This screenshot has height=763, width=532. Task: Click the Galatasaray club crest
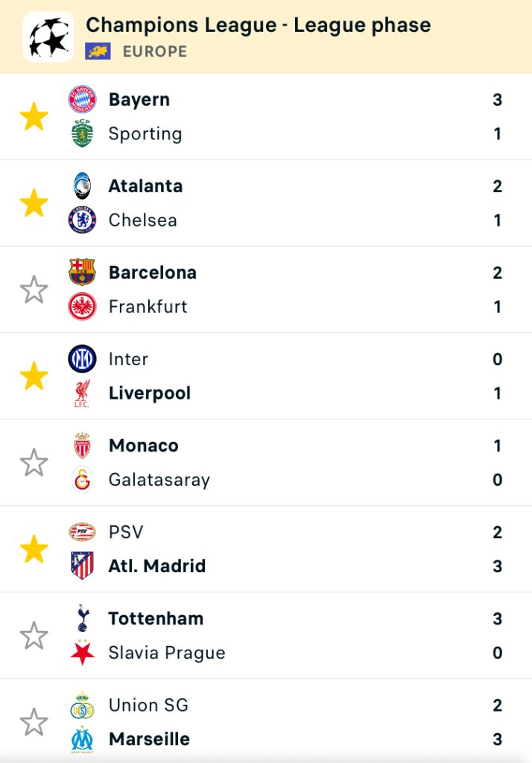pos(82,480)
